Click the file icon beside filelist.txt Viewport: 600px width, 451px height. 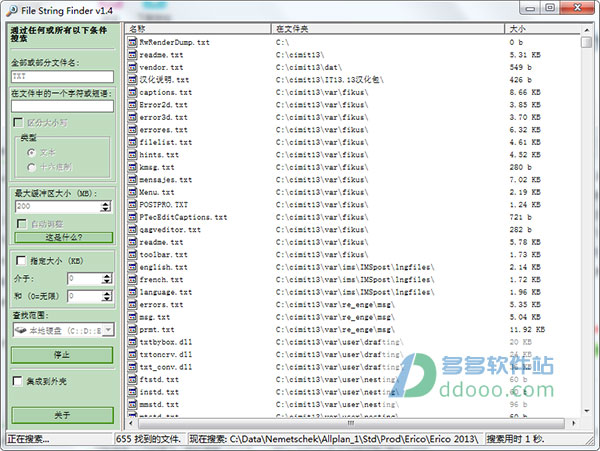132,142
